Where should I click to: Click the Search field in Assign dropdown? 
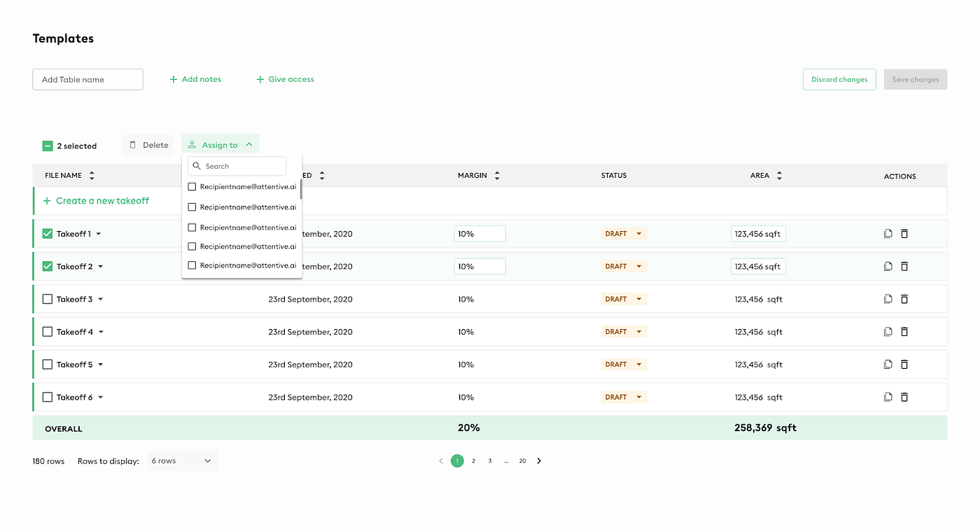point(237,166)
